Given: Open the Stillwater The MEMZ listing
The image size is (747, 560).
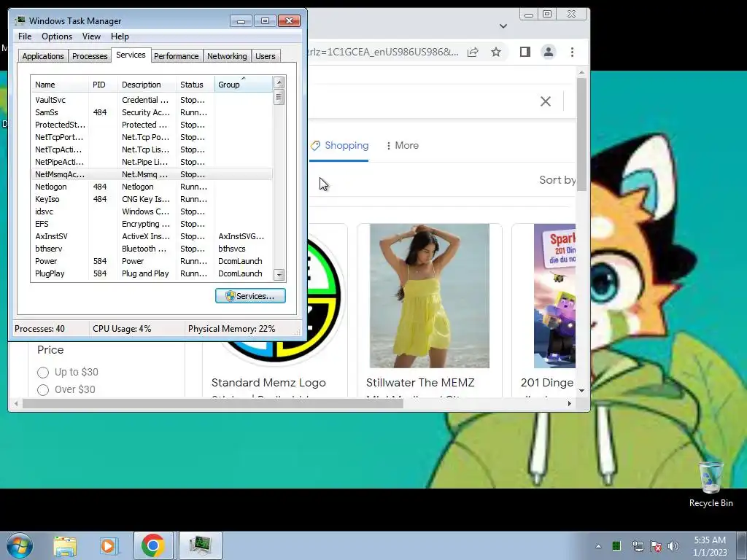Looking at the screenshot, I should tap(420, 382).
